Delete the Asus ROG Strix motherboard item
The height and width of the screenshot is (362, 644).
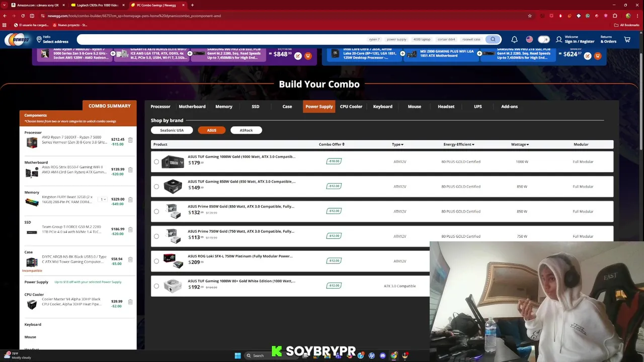(x=130, y=170)
